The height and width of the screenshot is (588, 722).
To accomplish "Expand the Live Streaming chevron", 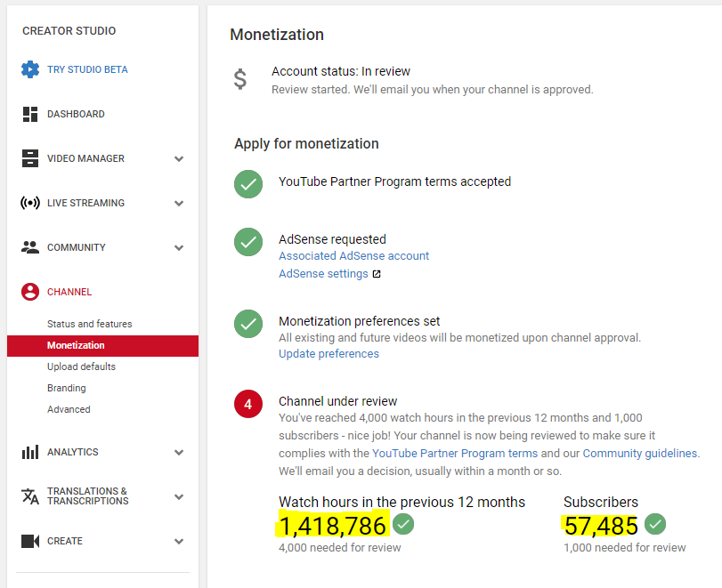I will tap(179, 204).
